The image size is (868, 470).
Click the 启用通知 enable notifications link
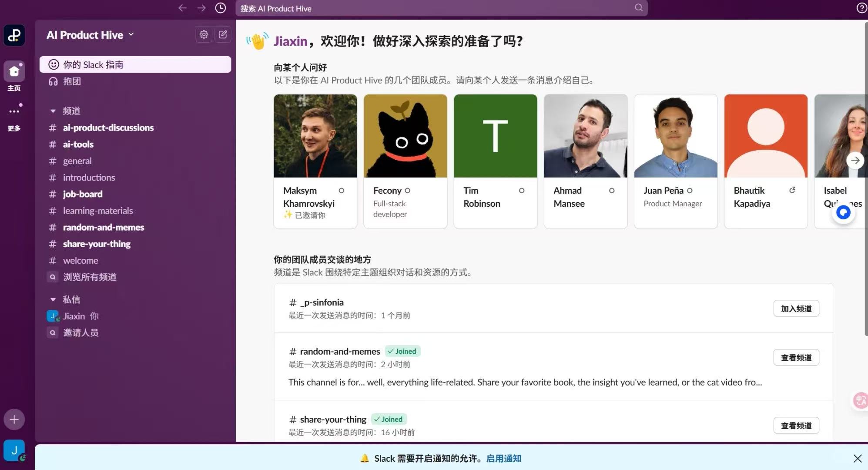click(x=503, y=458)
